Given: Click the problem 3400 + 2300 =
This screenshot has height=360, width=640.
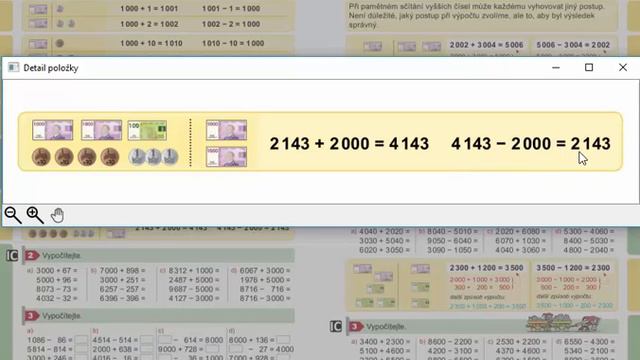Looking at the screenshot, I should (384, 342).
